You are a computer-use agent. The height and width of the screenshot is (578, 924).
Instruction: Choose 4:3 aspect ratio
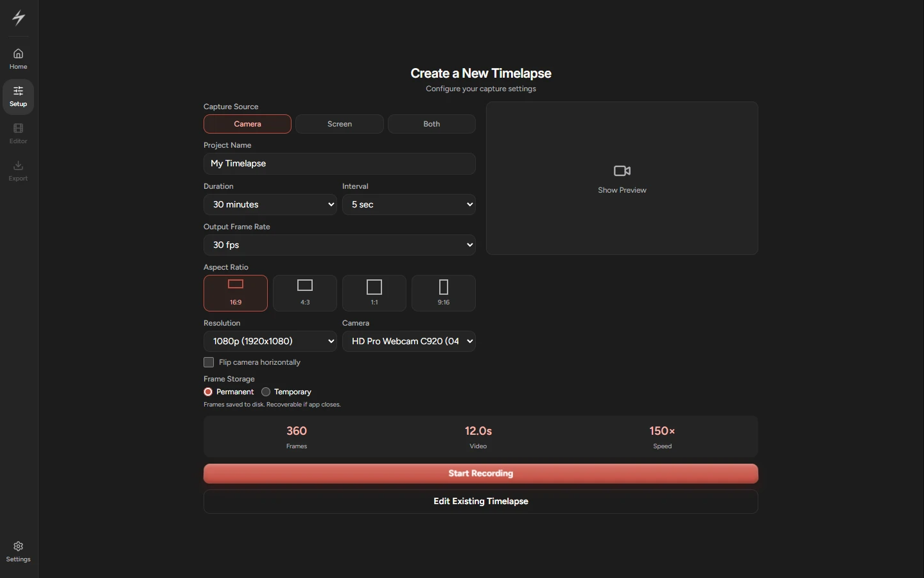[x=305, y=293]
